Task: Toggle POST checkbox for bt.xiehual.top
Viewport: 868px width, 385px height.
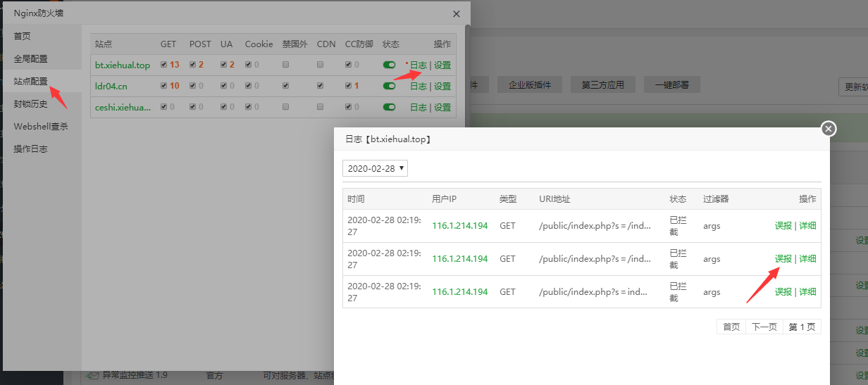Action: coord(193,65)
